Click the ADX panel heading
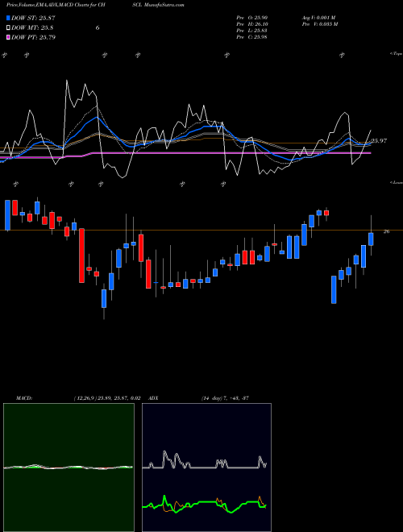This screenshot has height=532, width=403. pyautogui.click(x=154, y=398)
